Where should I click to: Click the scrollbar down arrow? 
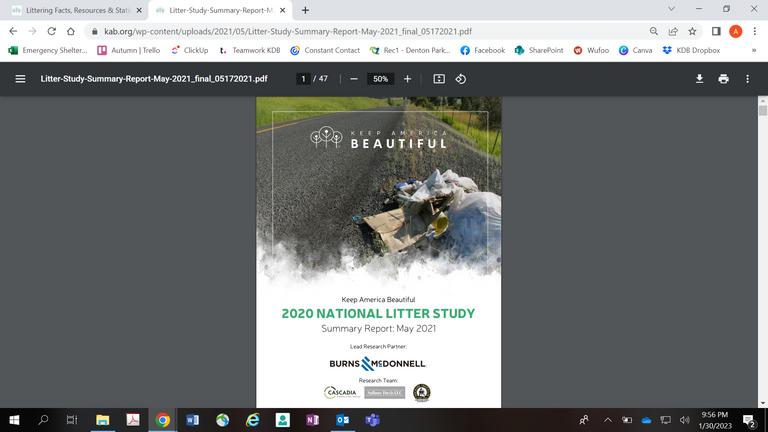click(x=763, y=404)
